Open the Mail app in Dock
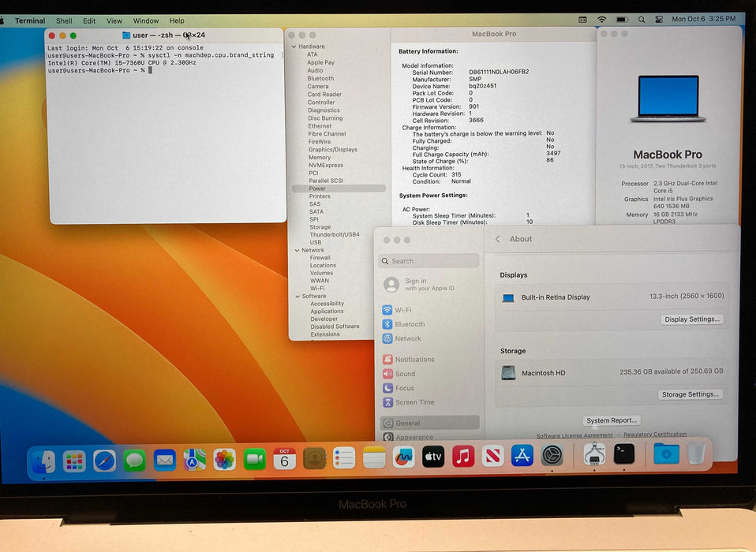This screenshot has width=756, height=552. [x=164, y=460]
